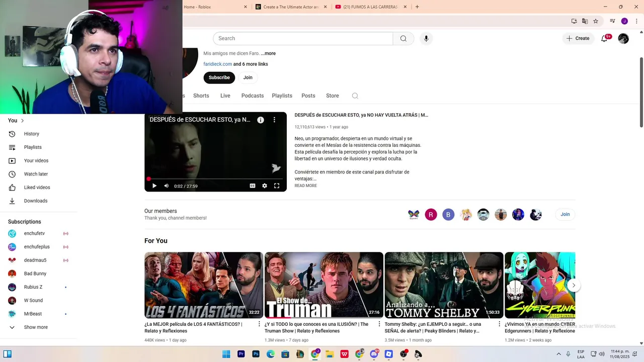Bookmark this page with the star
The image size is (644, 362).
point(596,21)
